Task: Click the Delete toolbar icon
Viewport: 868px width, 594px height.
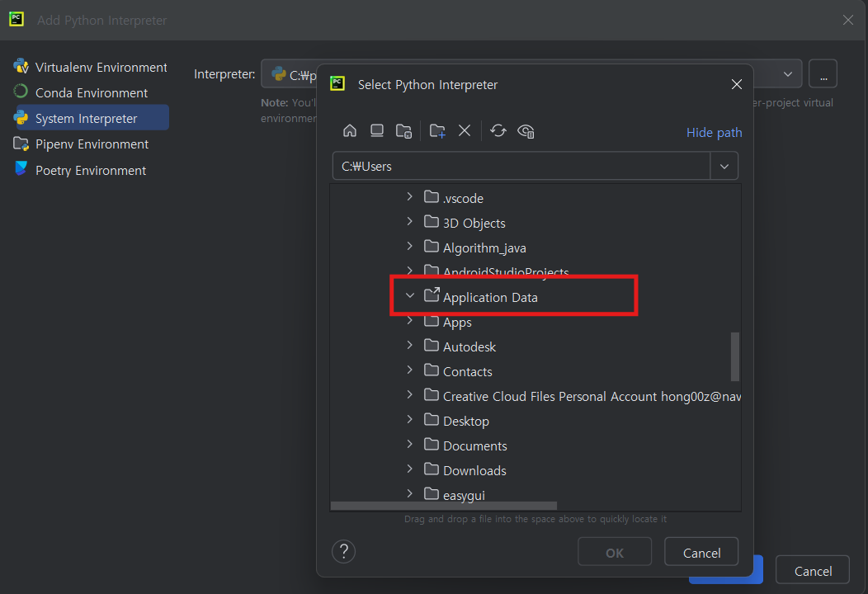Action: click(x=465, y=130)
